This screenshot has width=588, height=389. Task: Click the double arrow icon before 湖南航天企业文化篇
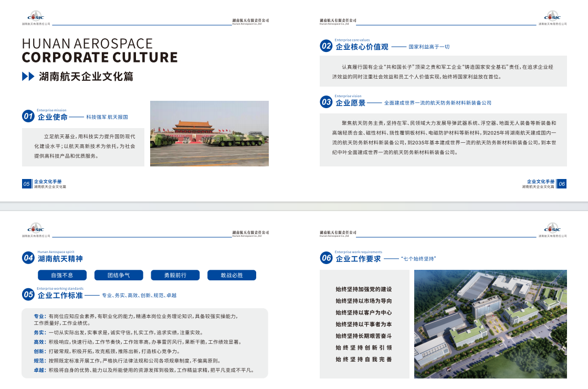point(28,77)
